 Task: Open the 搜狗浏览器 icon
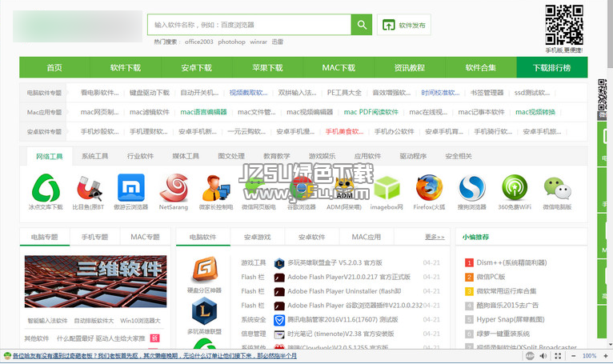click(472, 188)
